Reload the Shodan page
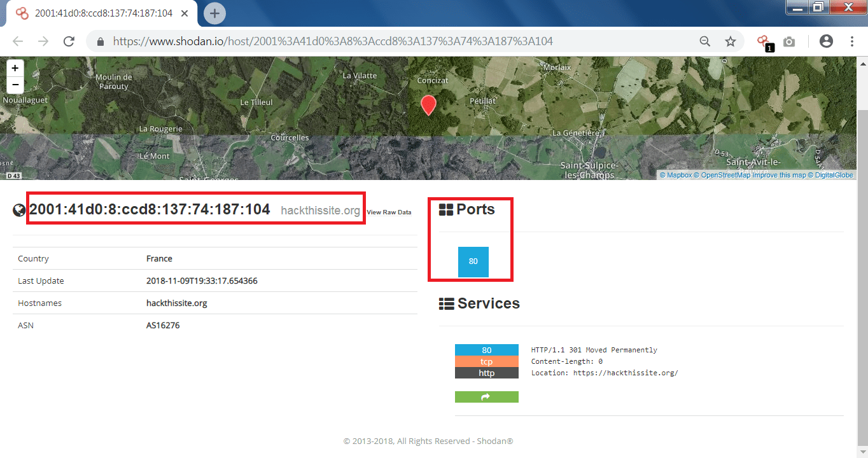868x458 pixels. pyautogui.click(x=69, y=41)
